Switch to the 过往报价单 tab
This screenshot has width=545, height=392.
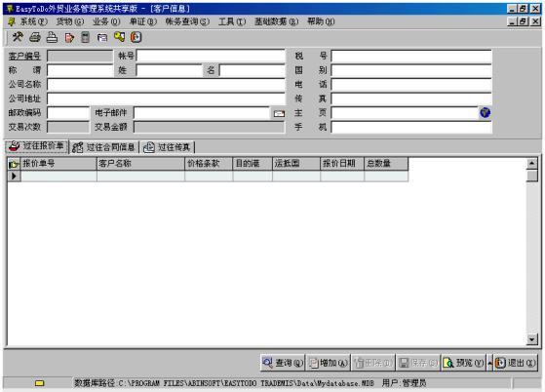pyautogui.click(x=37, y=146)
